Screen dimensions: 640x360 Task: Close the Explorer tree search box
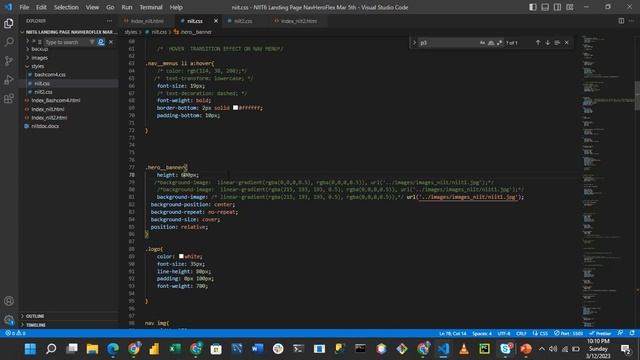pos(111,42)
